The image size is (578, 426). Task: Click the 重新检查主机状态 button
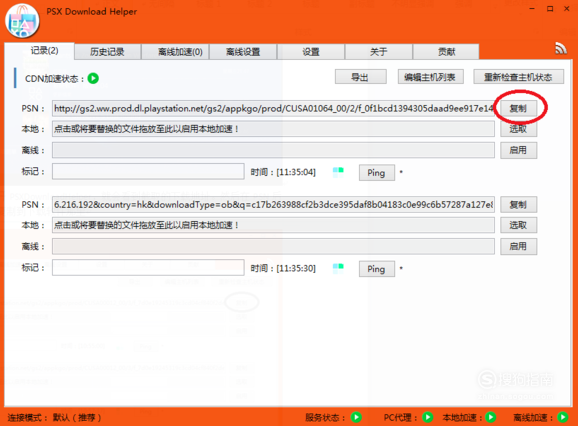[518, 77]
